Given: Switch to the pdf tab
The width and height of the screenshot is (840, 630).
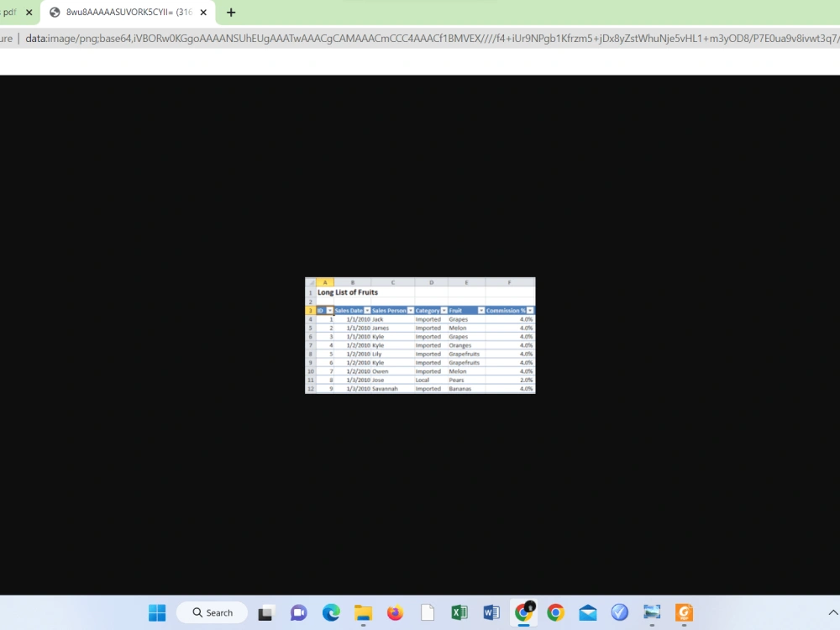Looking at the screenshot, I should click(9, 13).
